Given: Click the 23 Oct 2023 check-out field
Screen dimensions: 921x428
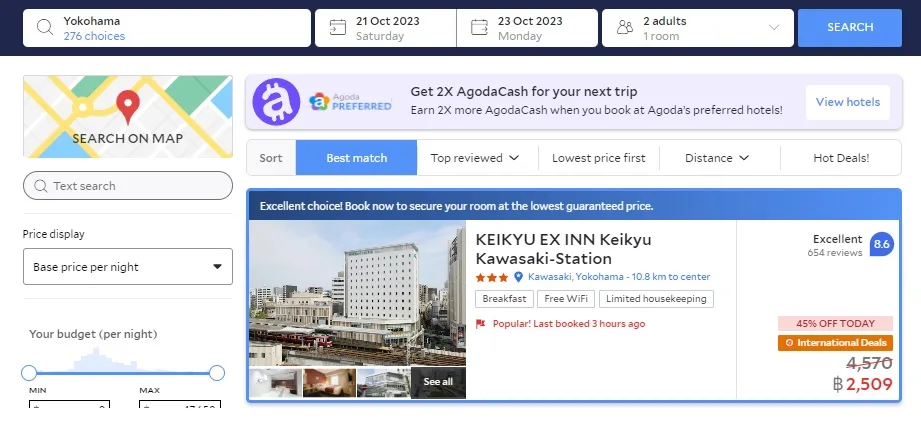Looking at the screenshot, I should pyautogui.click(x=527, y=28).
